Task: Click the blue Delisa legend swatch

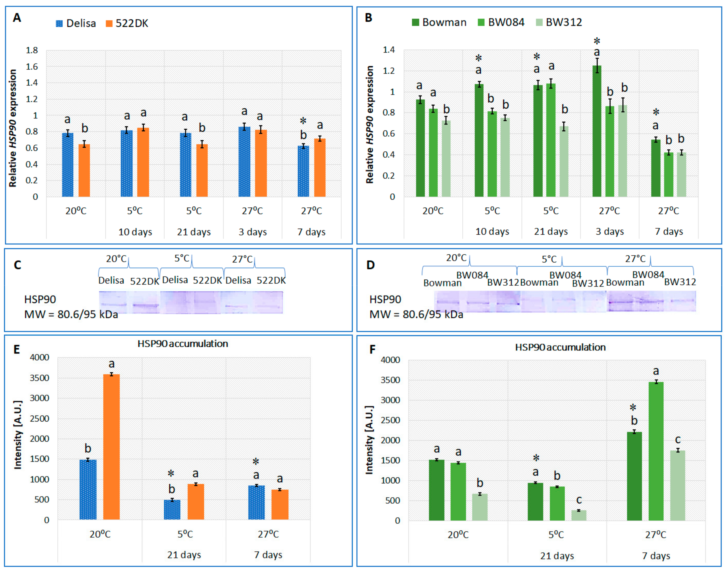Action: coord(59,23)
